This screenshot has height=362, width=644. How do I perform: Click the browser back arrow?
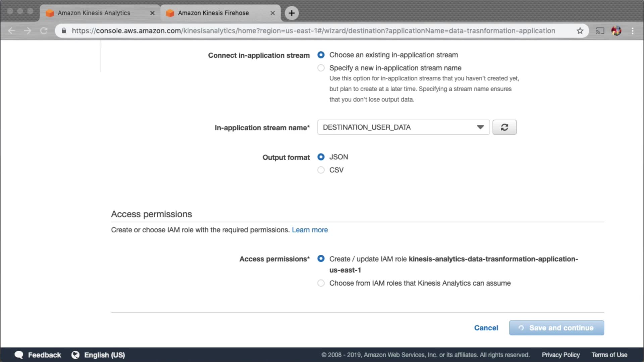12,31
